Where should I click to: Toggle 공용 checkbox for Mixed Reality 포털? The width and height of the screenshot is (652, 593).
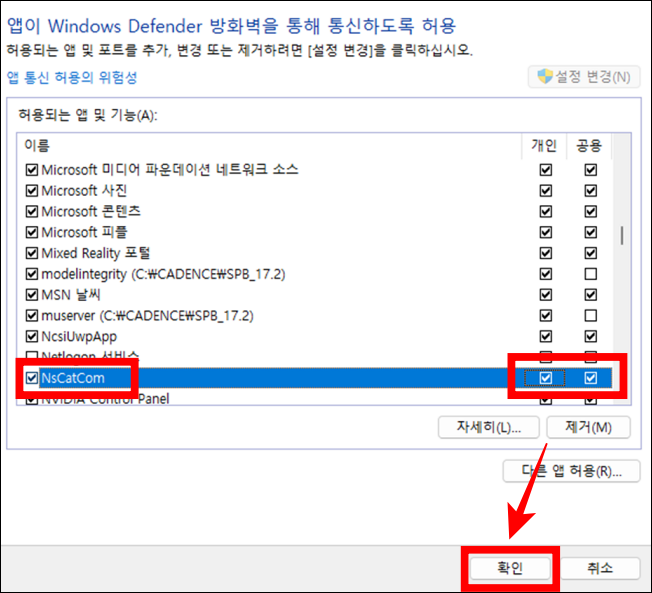(x=591, y=253)
